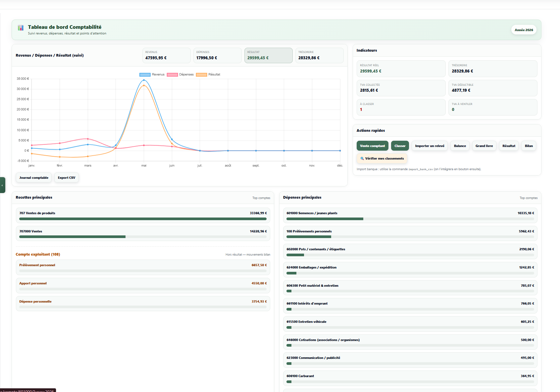Open Dépense personnelle 3754,93 € row
This screenshot has height=392, width=560.
pyautogui.click(x=143, y=304)
